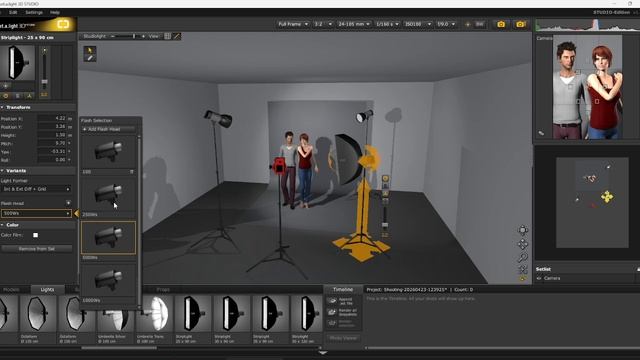640x360 pixels.
Task: Click the grid view icon next to View
Action: (x=167, y=36)
